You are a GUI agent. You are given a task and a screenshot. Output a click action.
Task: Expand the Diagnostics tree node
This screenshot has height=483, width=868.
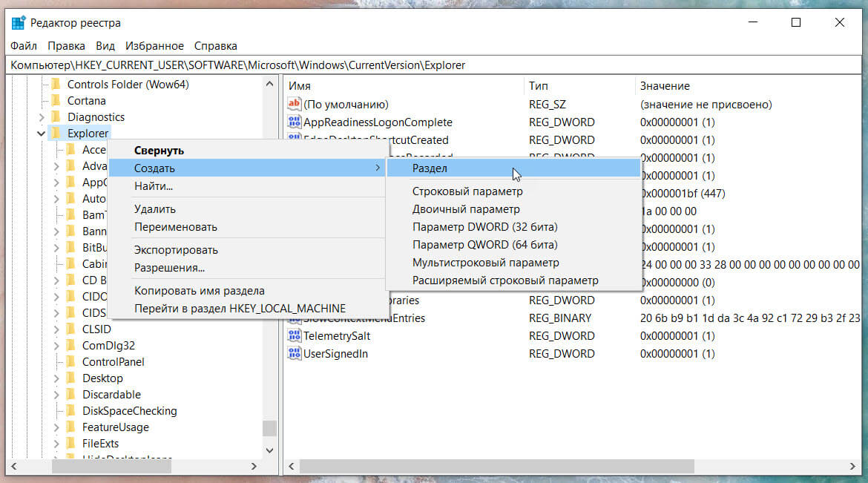click(42, 117)
